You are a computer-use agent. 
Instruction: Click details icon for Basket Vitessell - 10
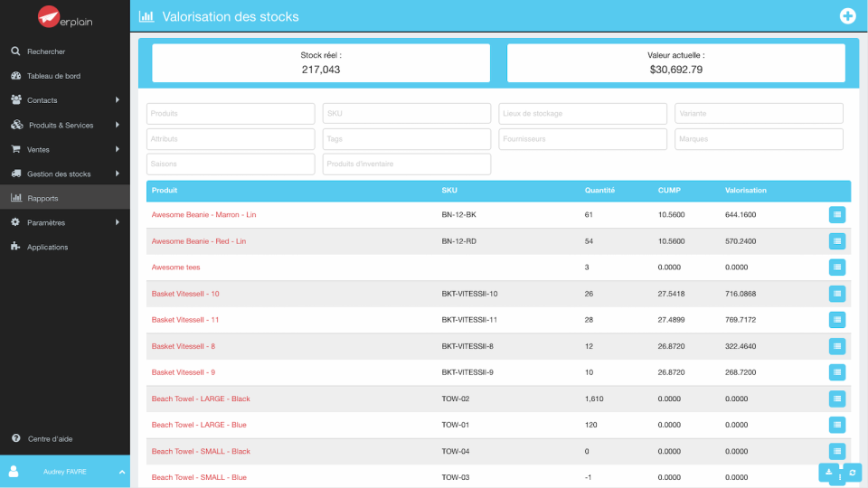837,294
